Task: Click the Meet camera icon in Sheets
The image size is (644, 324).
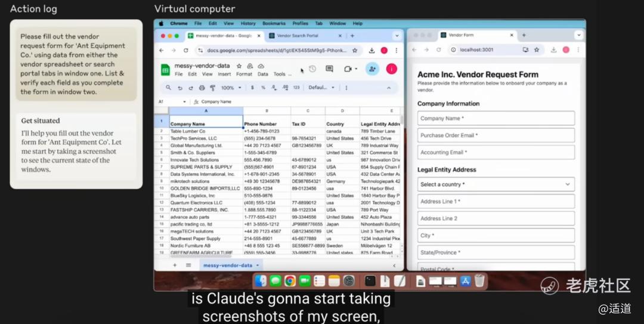Action: click(348, 69)
